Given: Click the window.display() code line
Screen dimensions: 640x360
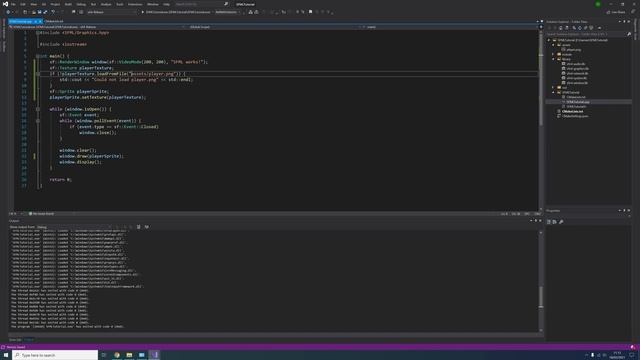Looking at the screenshot, I should coord(80,162).
